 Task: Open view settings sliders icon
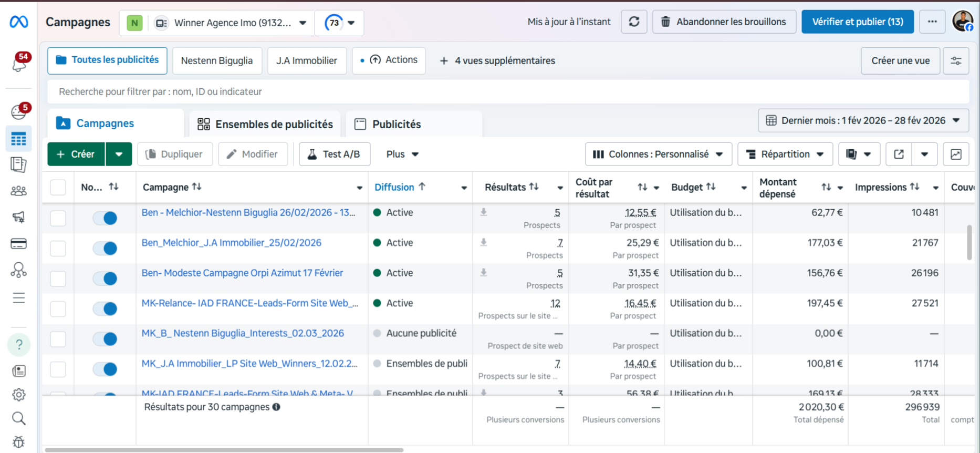tap(956, 60)
